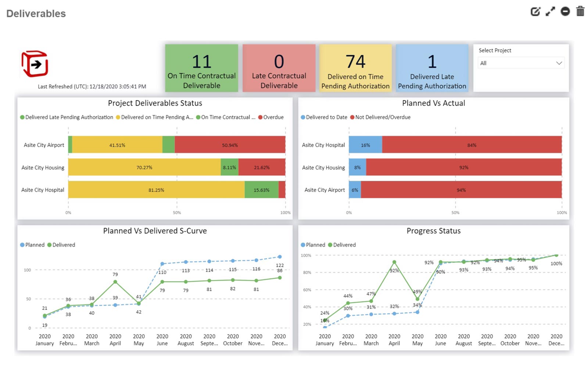This screenshot has height=368, width=588.
Task: Click Airport 6% delivered blue segment
Action: (355, 190)
